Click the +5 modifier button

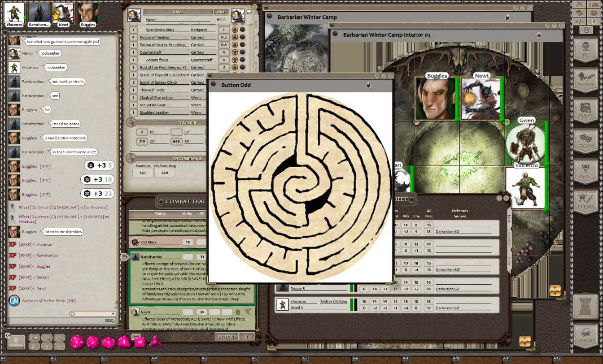tap(60, 338)
